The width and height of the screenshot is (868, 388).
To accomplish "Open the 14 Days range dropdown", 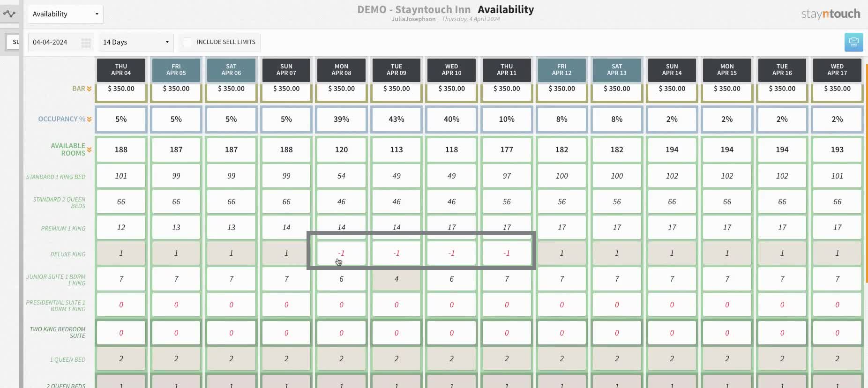I will [x=136, y=42].
